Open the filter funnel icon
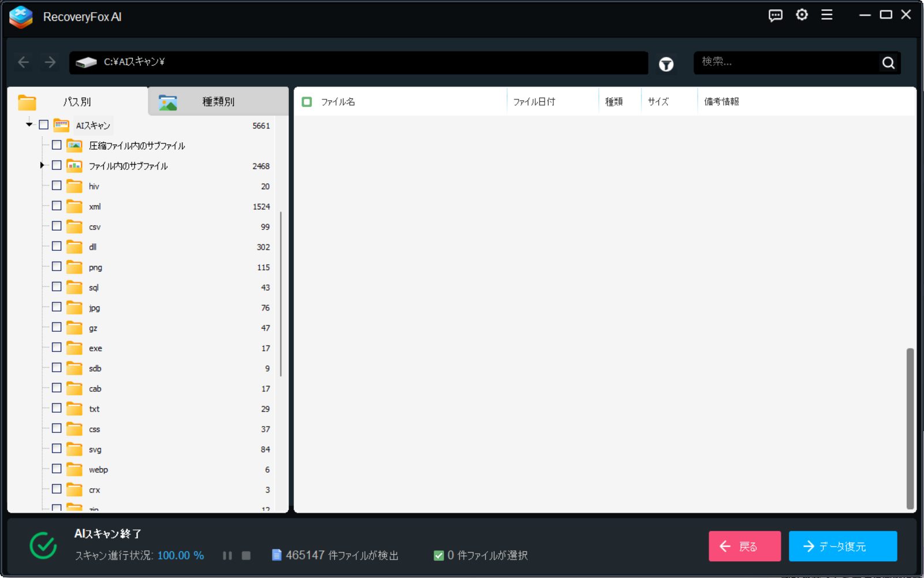 click(x=666, y=64)
